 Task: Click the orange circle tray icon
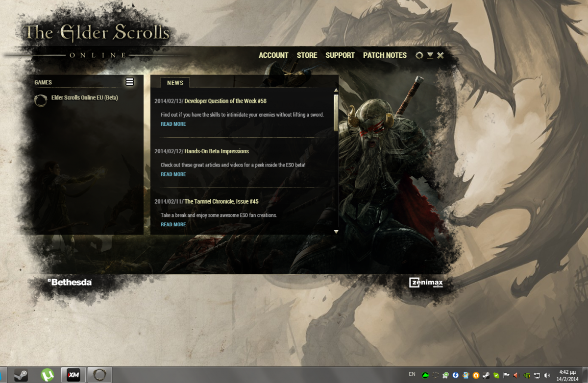(476, 376)
